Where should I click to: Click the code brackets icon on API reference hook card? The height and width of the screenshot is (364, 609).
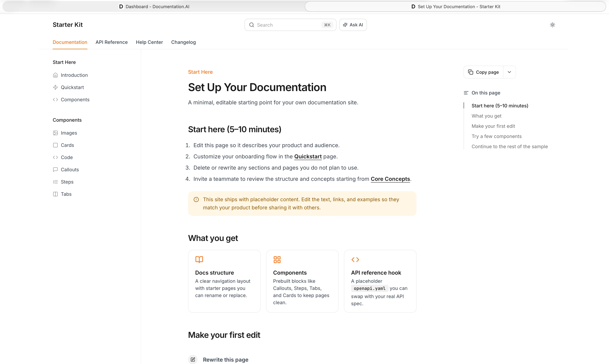[x=355, y=259]
